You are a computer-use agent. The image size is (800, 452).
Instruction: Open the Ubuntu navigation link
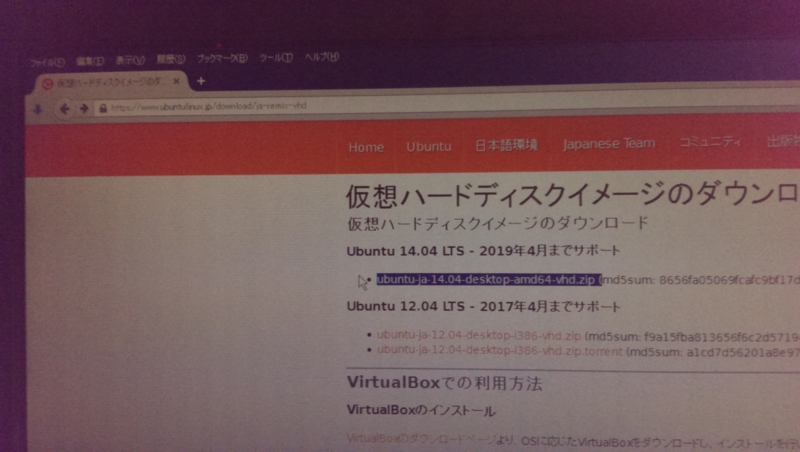point(429,146)
